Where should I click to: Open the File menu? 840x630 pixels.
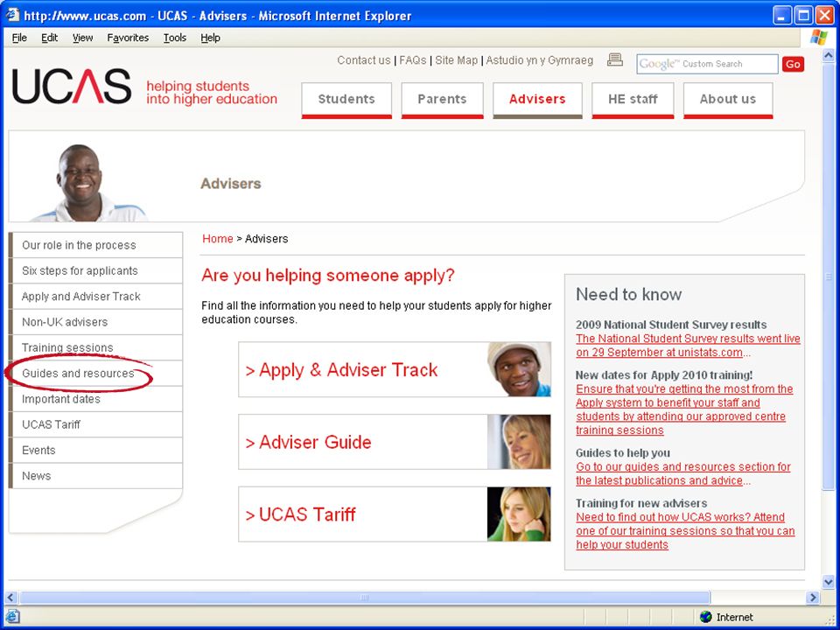[x=19, y=38]
